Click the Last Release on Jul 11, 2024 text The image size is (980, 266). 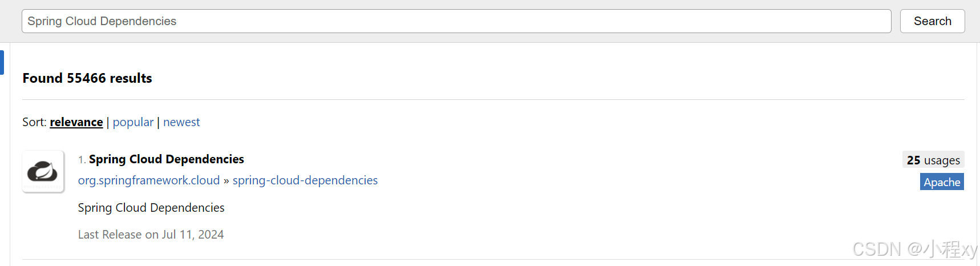click(151, 235)
